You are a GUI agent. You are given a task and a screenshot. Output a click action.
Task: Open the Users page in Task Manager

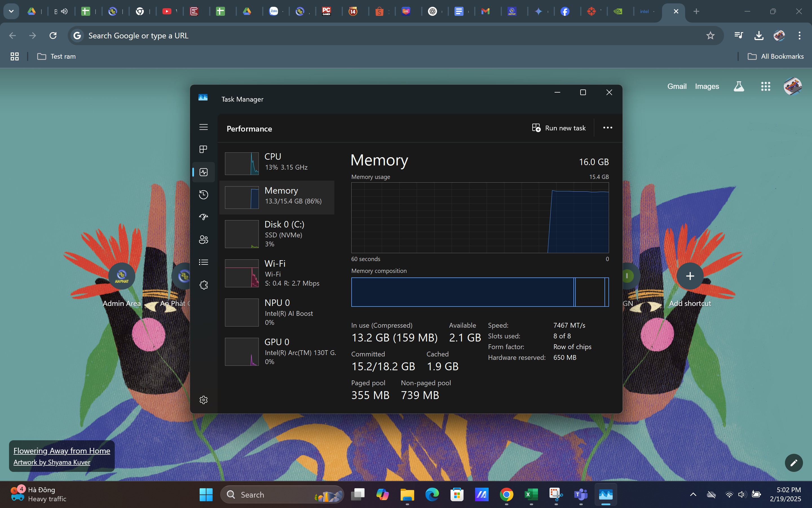pos(203,240)
